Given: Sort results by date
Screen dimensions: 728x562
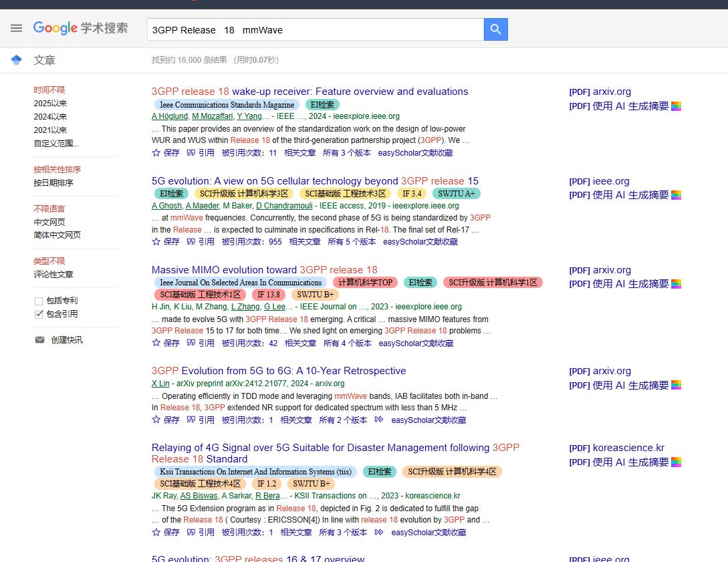Looking at the screenshot, I should [x=53, y=183].
